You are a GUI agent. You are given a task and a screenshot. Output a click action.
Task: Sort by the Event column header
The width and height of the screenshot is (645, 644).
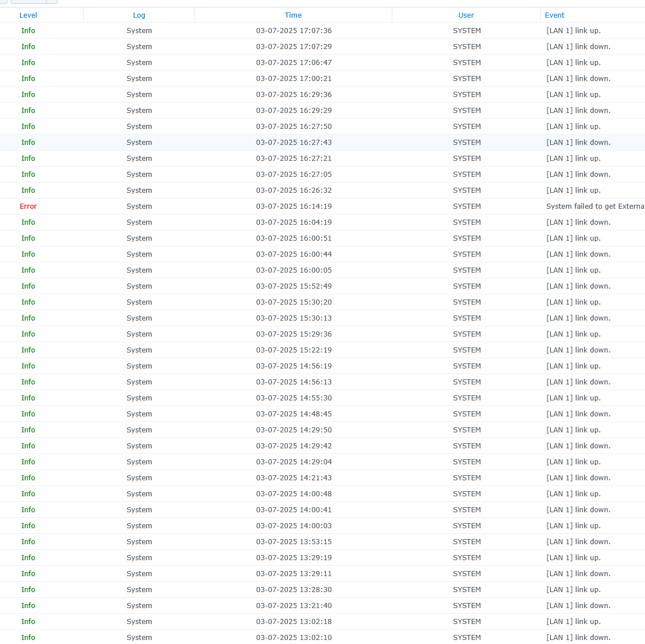coord(554,15)
